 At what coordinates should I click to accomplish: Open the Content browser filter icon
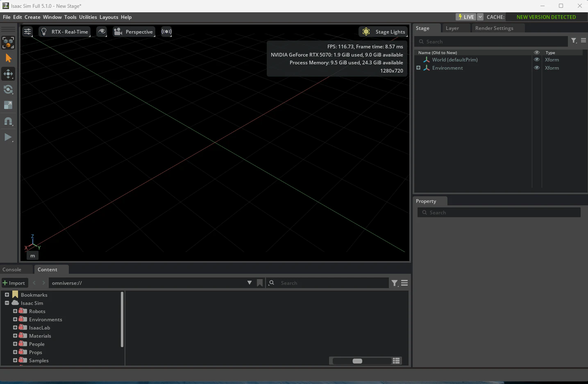pyautogui.click(x=395, y=283)
